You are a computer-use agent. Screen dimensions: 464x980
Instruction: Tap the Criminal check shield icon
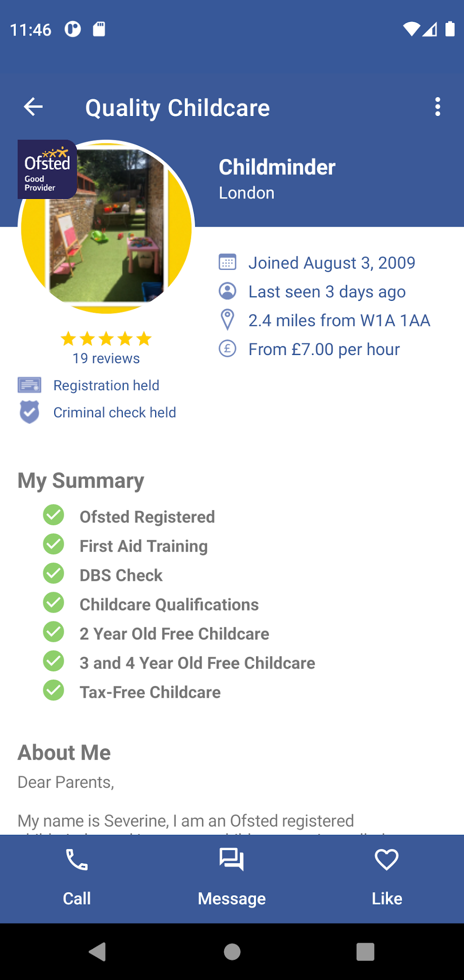point(29,412)
